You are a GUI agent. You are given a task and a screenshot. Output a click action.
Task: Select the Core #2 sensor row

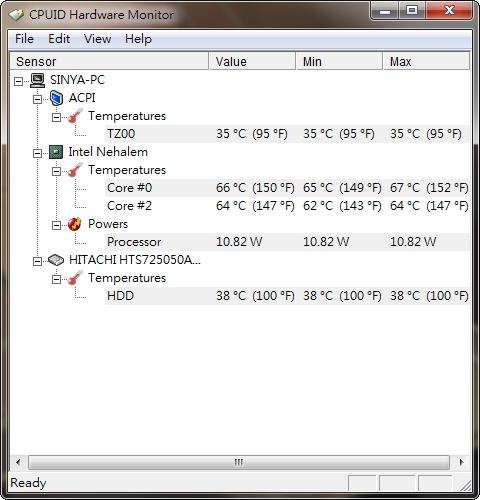point(287,206)
